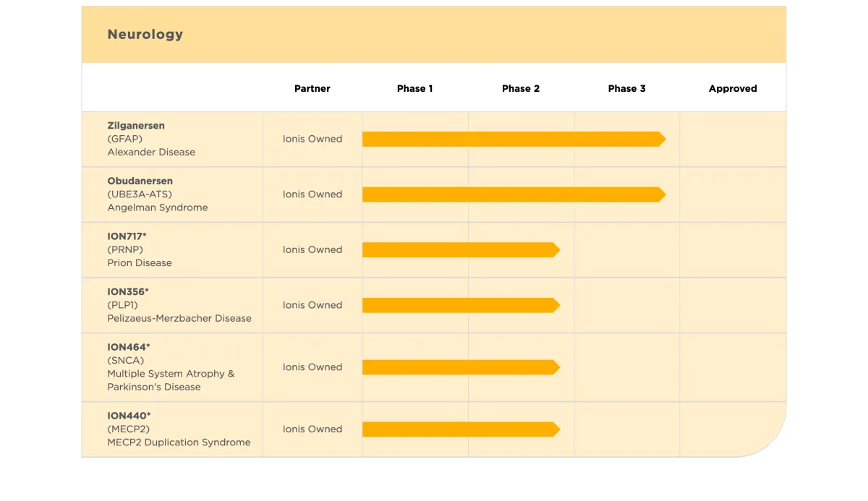Click the Phase 2 column header
Viewport: 868px width, 501px height.
(x=520, y=88)
